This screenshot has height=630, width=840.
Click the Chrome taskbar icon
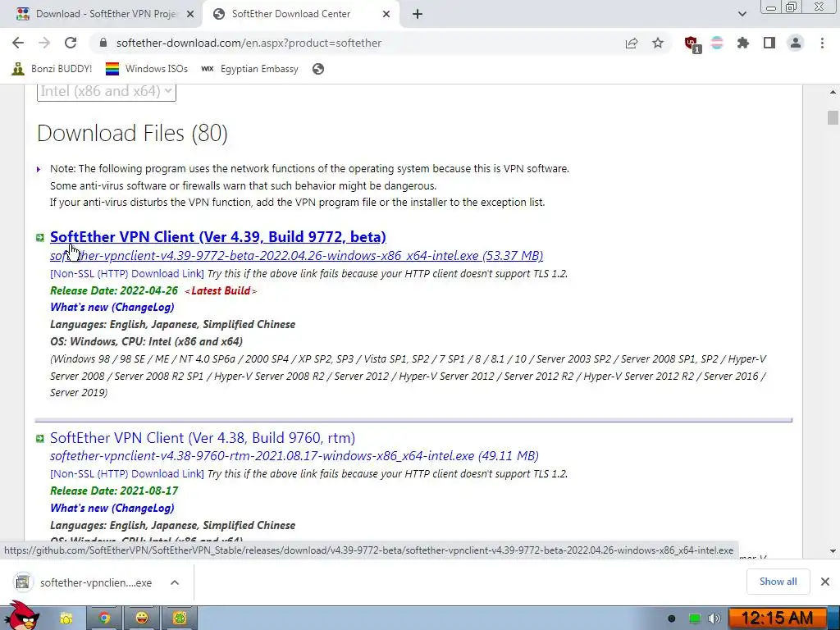click(104, 619)
